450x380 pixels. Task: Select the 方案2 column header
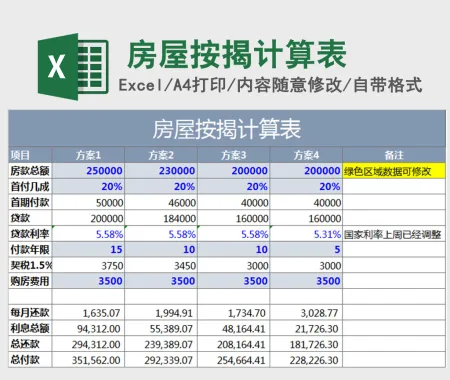tap(161, 155)
